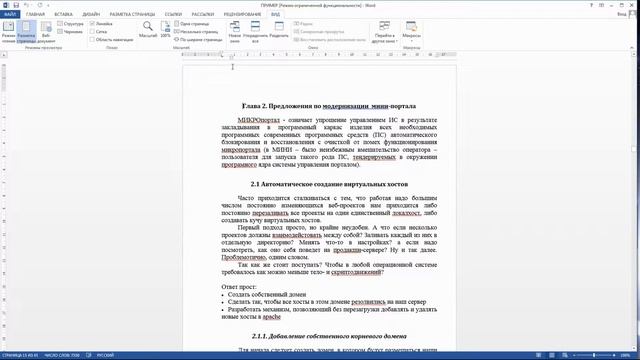
Task: Open quick access toolbar customize arrow
Action: click(x=48, y=5)
